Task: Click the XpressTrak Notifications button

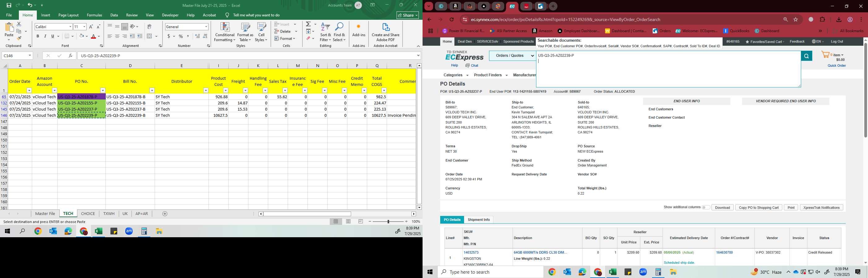Action: click(821, 208)
